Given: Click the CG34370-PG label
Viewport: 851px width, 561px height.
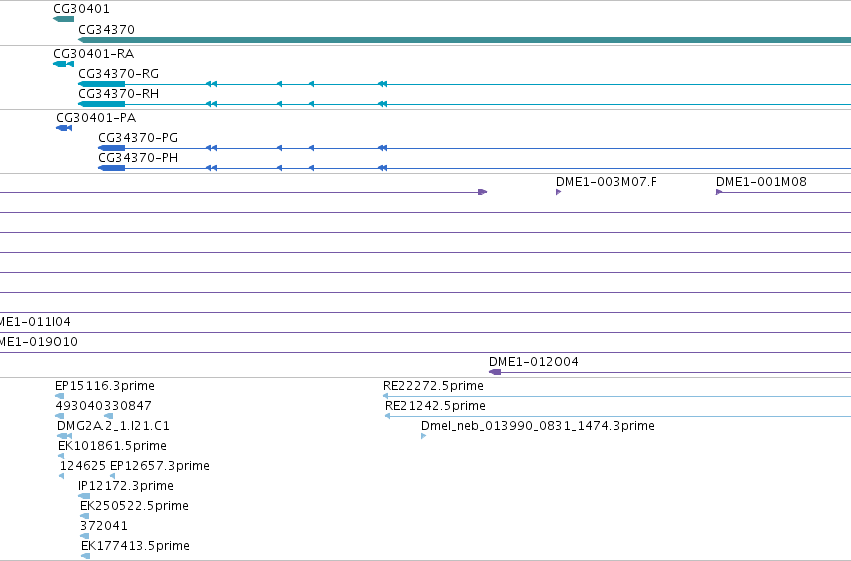Looking at the screenshot, I should [x=138, y=137].
